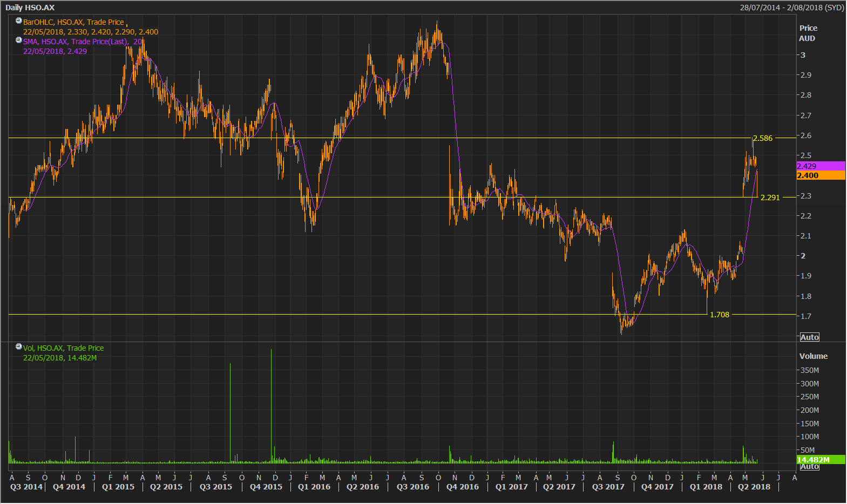
Task: Click the 2.7 price axis label
Action: click(x=806, y=115)
